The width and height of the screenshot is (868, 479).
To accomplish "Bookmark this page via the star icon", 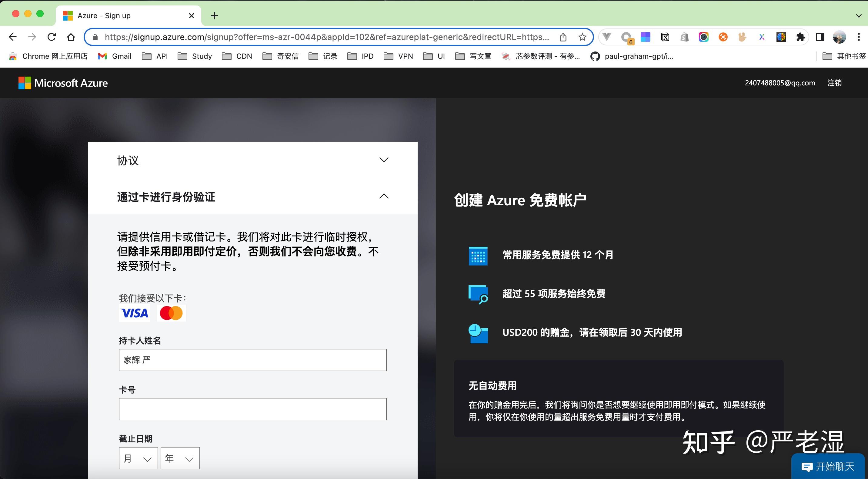I will (x=582, y=37).
